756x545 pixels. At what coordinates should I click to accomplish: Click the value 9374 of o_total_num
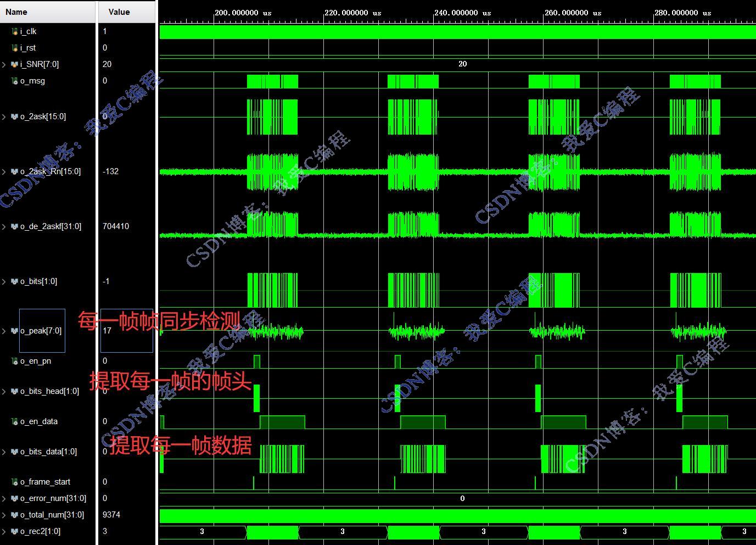pyautogui.click(x=111, y=515)
